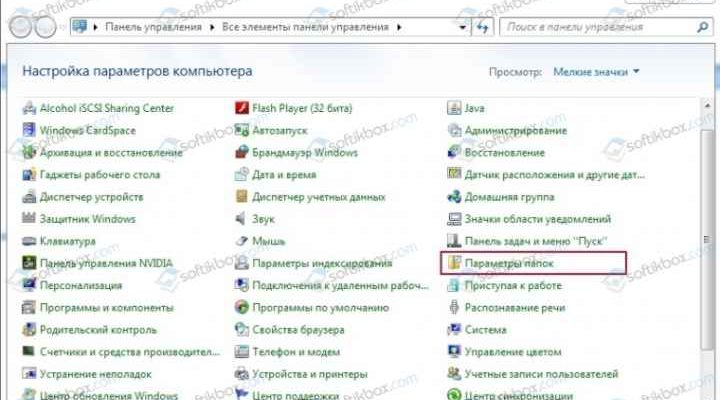Expand the address bar history dropdown arrow
Screen dimensions: 720x400
pos(462,28)
